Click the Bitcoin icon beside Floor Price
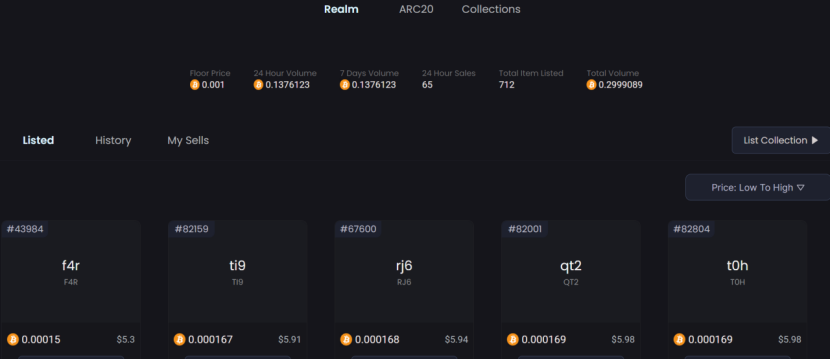 195,85
